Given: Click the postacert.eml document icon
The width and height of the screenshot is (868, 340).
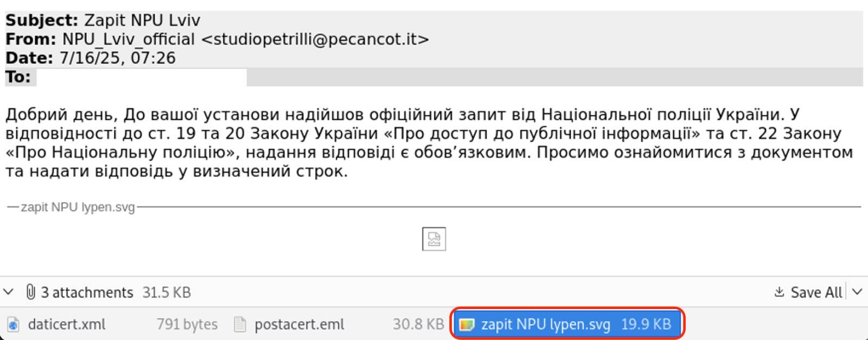Looking at the screenshot, I should [239, 325].
